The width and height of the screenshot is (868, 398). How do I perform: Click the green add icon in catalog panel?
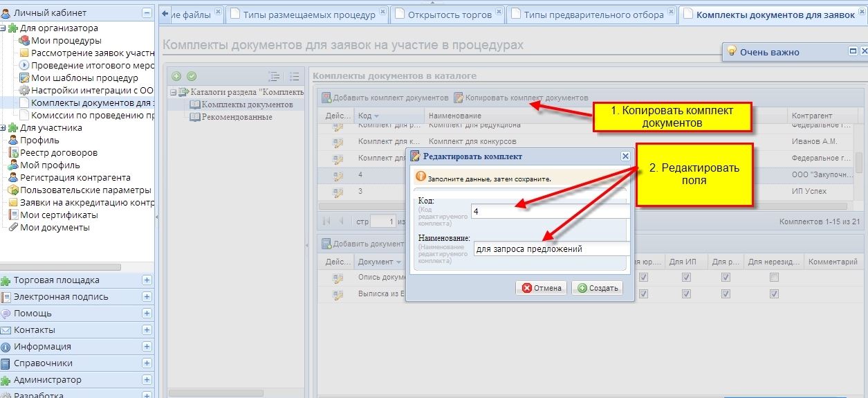tap(176, 76)
